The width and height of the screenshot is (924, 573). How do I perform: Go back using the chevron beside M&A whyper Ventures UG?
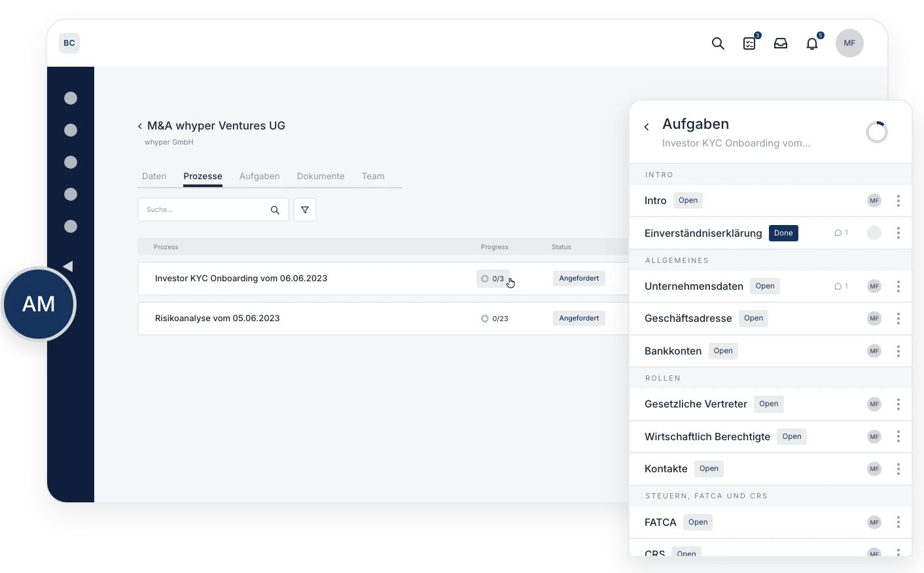click(x=140, y=126)
